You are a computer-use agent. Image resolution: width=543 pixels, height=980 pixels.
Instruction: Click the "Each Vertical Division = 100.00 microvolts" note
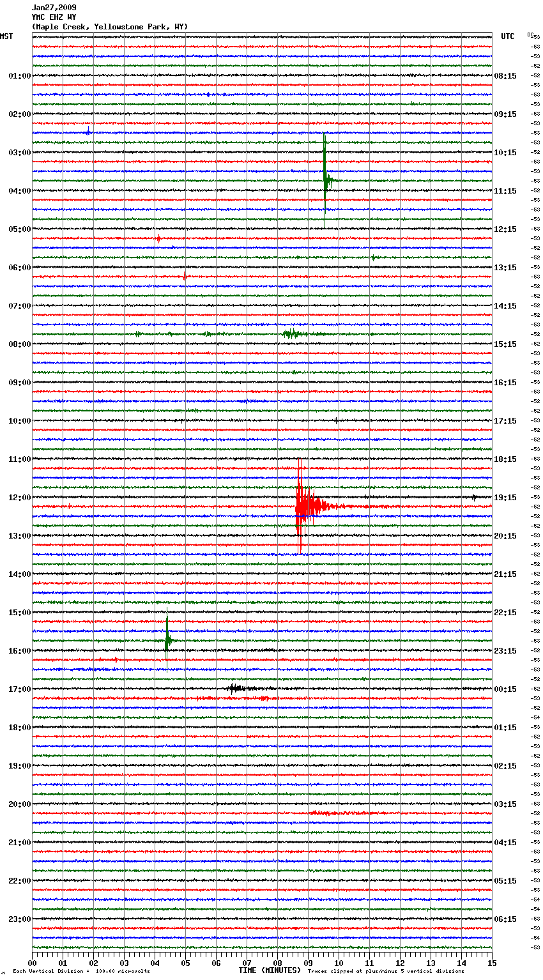pyautogui.click(x=81, y=971)
